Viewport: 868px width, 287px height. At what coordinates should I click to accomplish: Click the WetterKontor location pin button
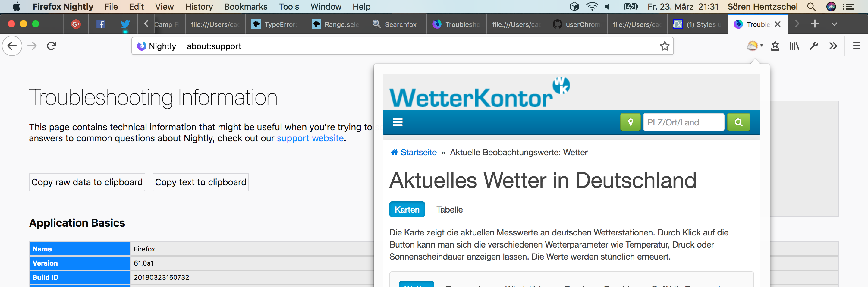point(630,122)
